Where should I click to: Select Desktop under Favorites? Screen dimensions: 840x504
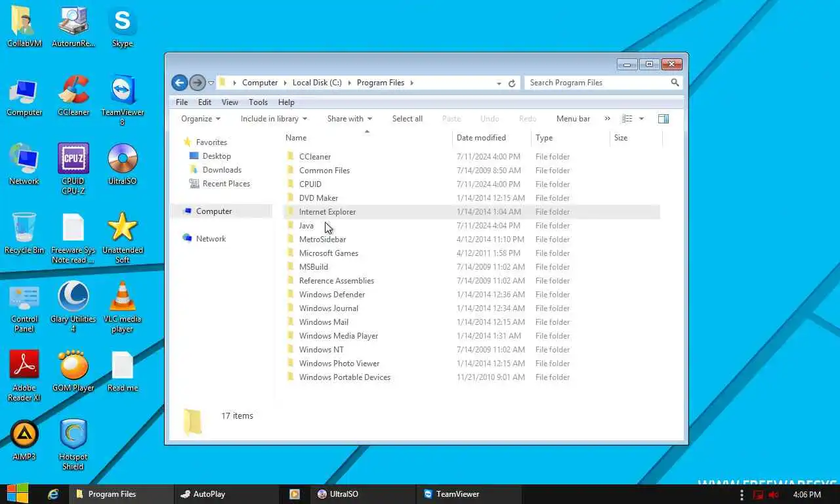tap(217, 156)
